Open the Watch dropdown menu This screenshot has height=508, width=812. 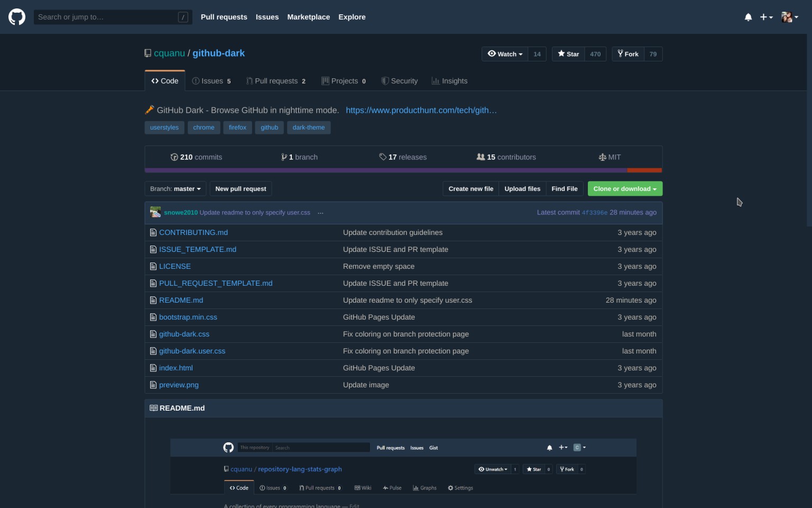(x=505, y=53)
